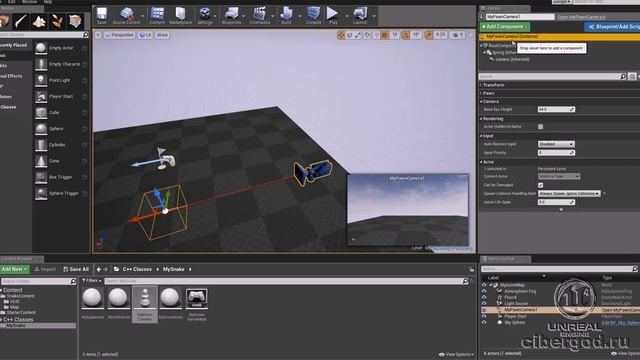Click the Compile toolbar icon
The image size is (640, 360).
pos(313,16)
